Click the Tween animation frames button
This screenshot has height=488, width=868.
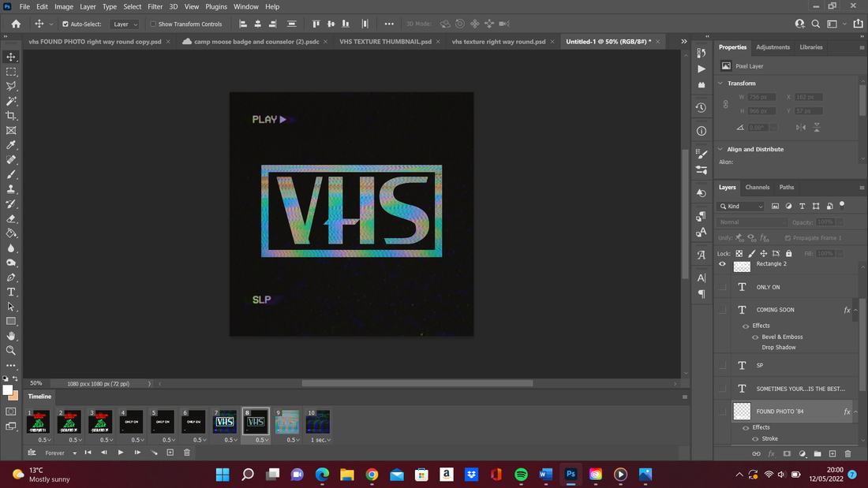(154, 453)
